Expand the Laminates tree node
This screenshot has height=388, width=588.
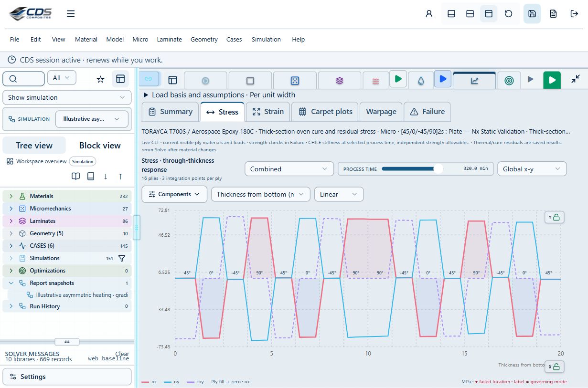point(11,221)
